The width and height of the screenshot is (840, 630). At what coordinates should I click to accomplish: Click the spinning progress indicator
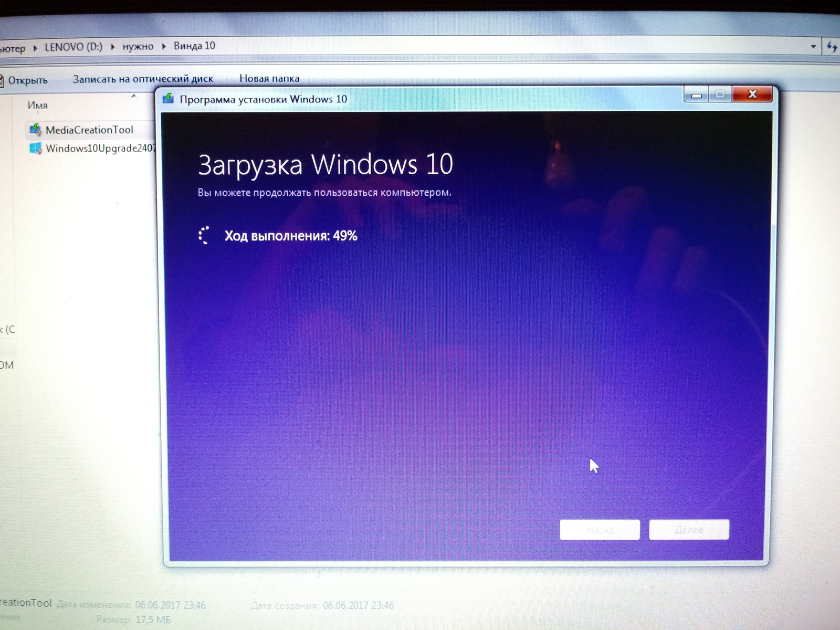coord(205,235)
